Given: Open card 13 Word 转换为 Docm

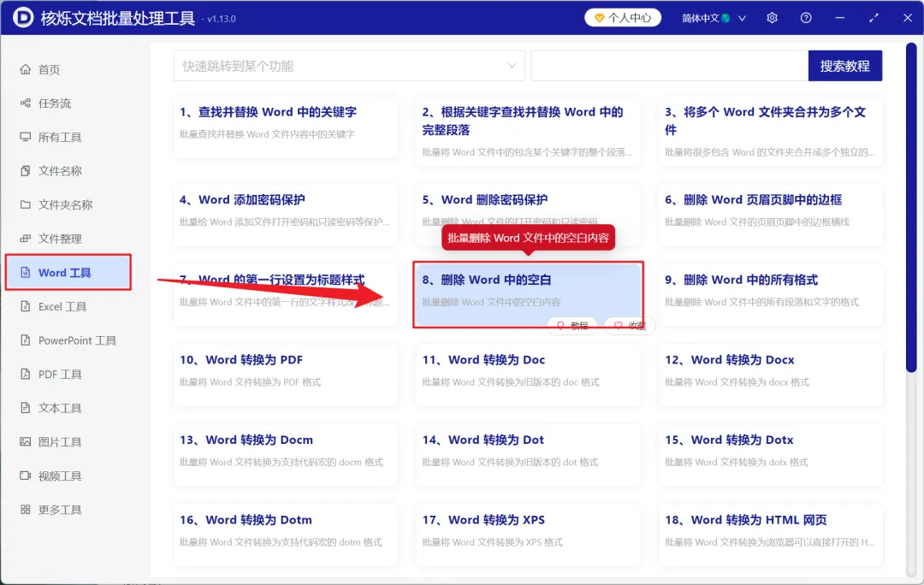Looking at the screenshot, I should 286,455.
